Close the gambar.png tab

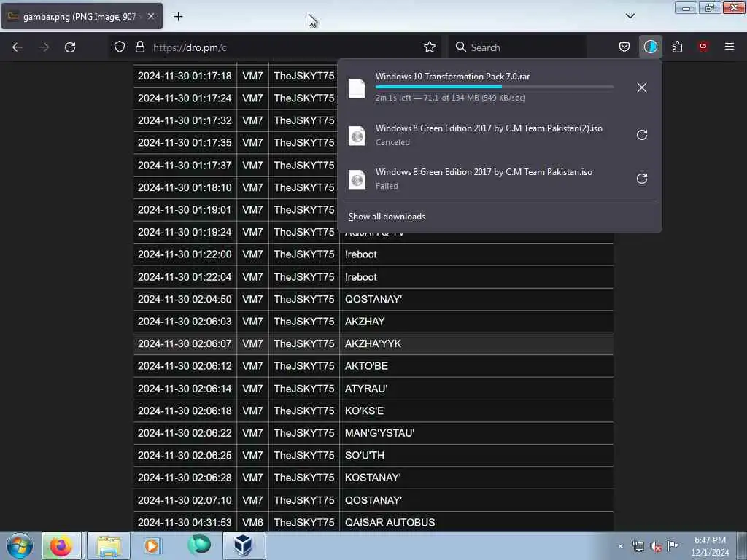[150, 16]
